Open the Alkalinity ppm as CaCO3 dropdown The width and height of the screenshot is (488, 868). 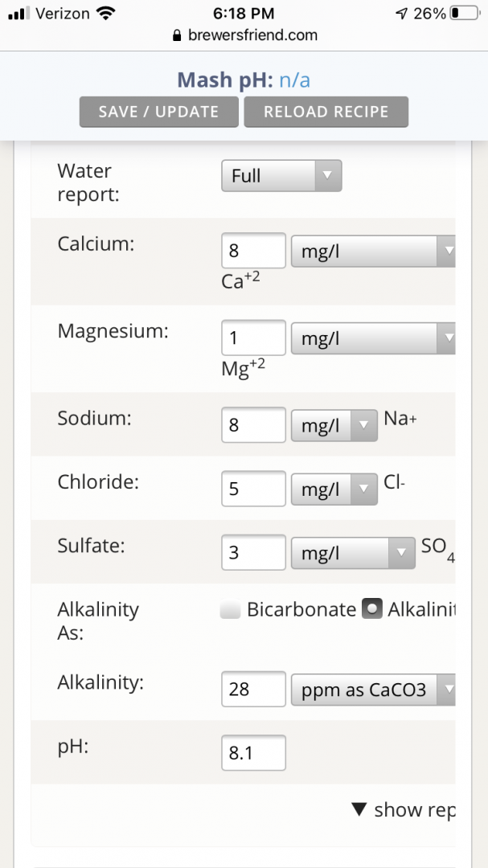click(x=373, y=690)
